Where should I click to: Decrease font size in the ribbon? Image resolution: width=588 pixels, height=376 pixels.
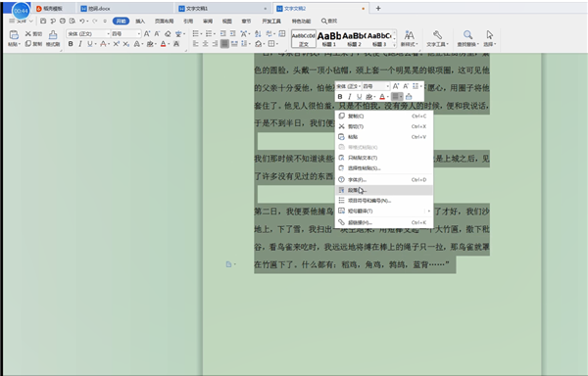point(157,33)
